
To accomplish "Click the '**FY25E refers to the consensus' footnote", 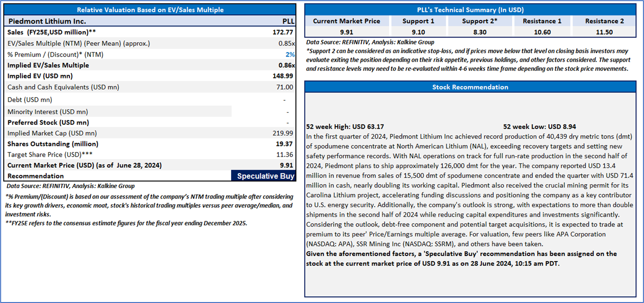I will click(127, 223).
